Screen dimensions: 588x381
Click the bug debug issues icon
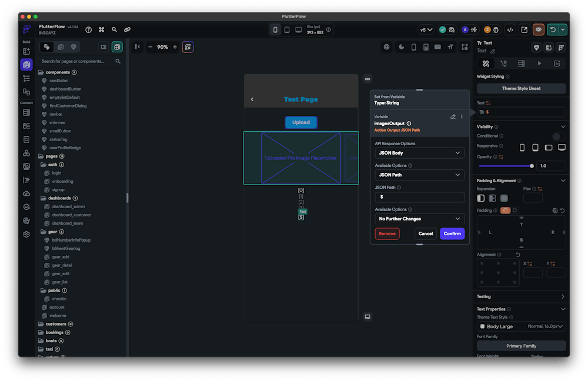click(496, 29)
